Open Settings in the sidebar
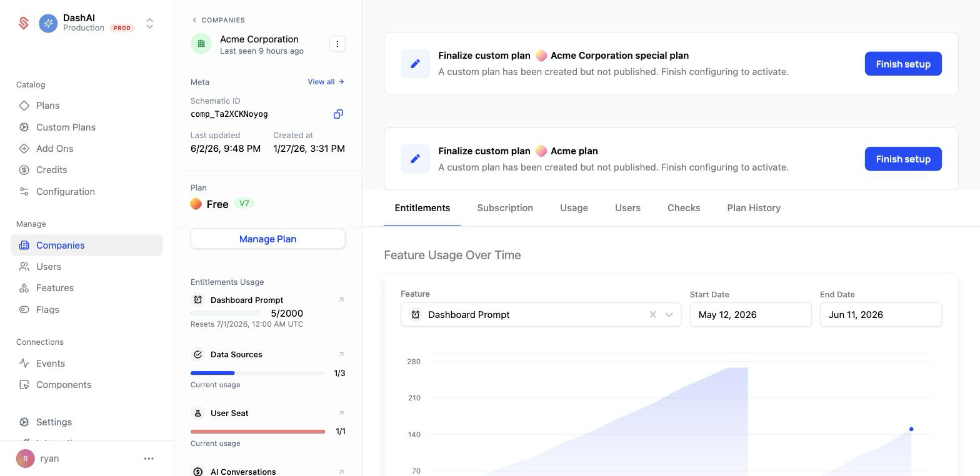 coord(54,422)
